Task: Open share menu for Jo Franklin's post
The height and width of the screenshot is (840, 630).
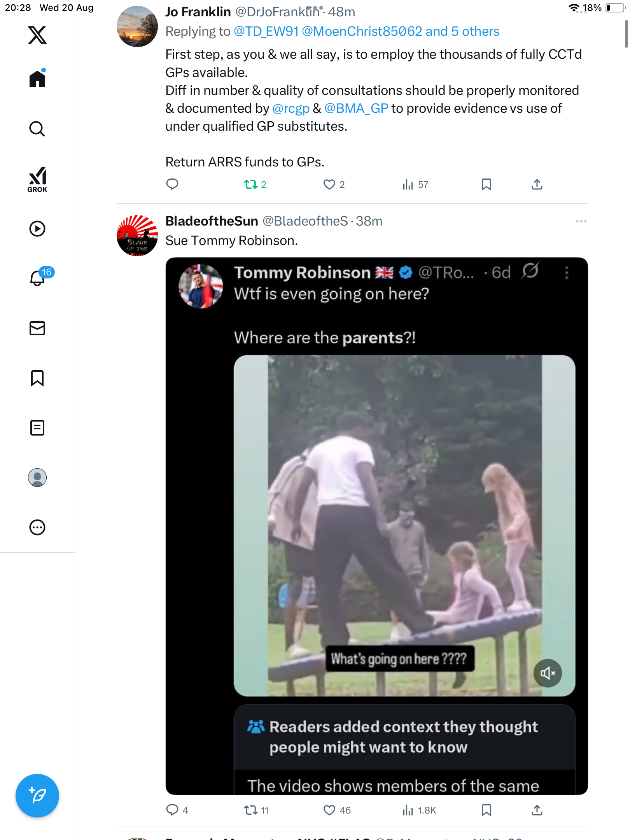Action: [x=537, y=184]
